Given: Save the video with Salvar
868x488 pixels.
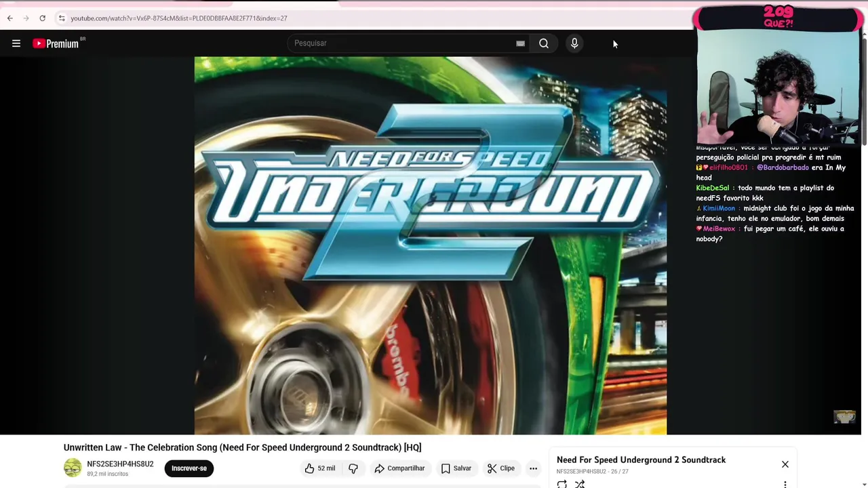Looking at the screenshot, I should [456, 468].
